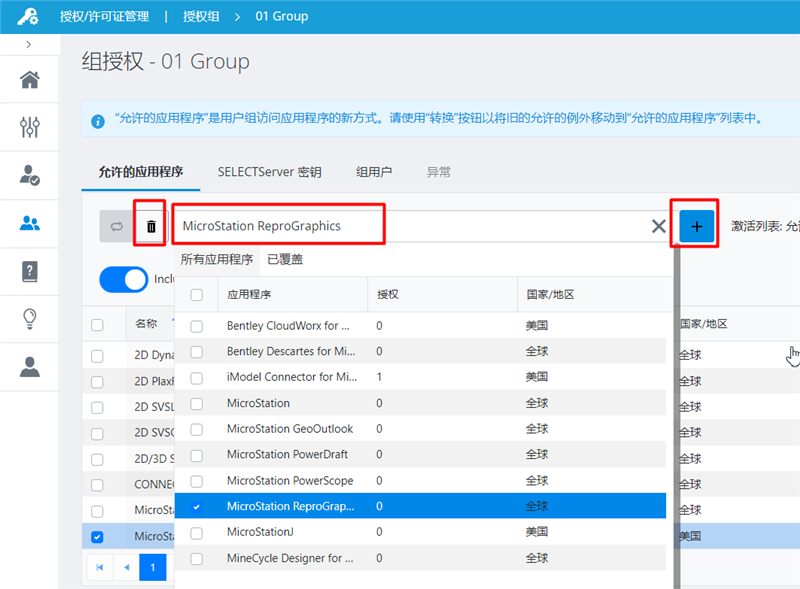The image size is (800, 589).
Task: Uncheck the MicroStation ReproGraphics row checkbox
Action: 197,507
